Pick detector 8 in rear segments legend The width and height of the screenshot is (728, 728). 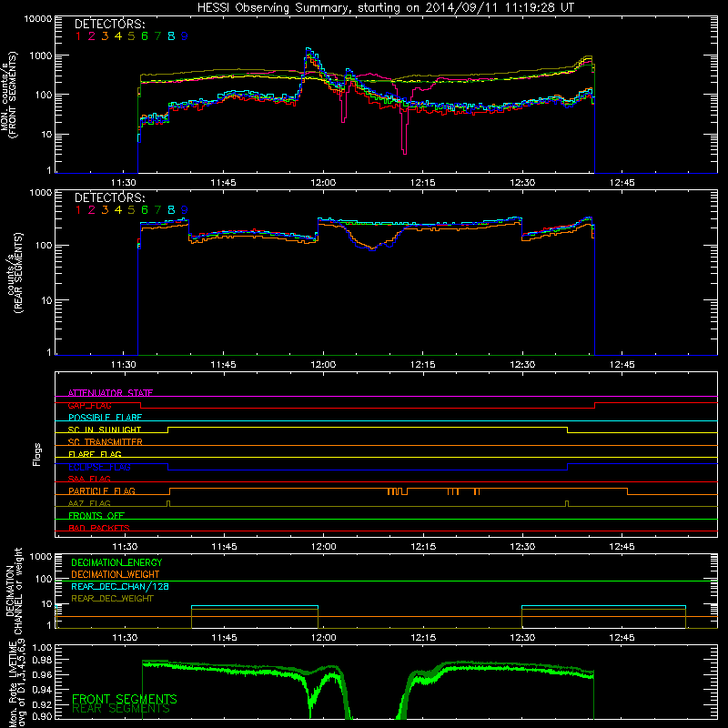click(171, 210)
